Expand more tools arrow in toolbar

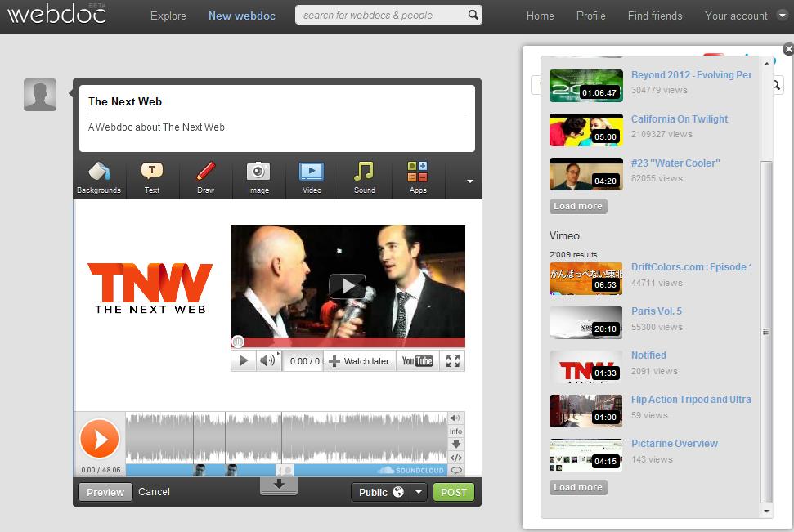tap(470, 181)
